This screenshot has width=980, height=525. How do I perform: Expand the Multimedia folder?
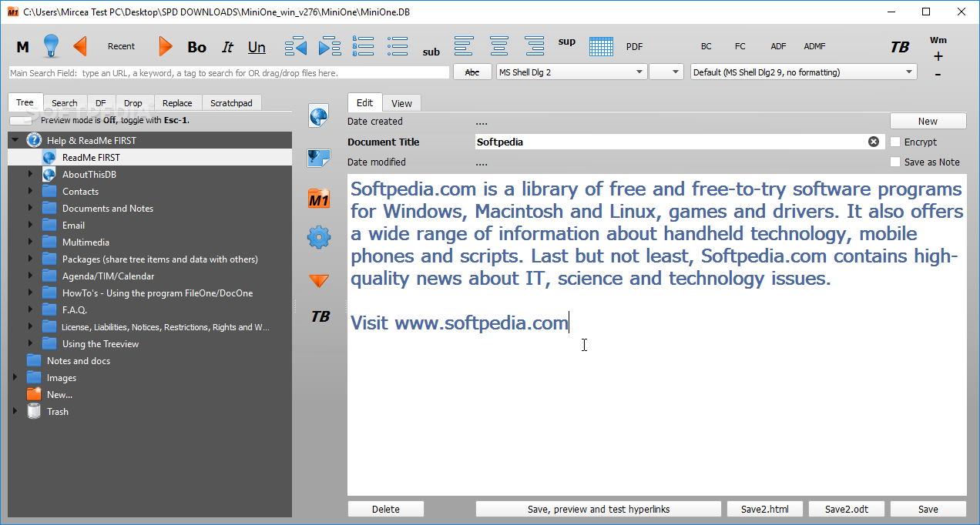(31, 242)
